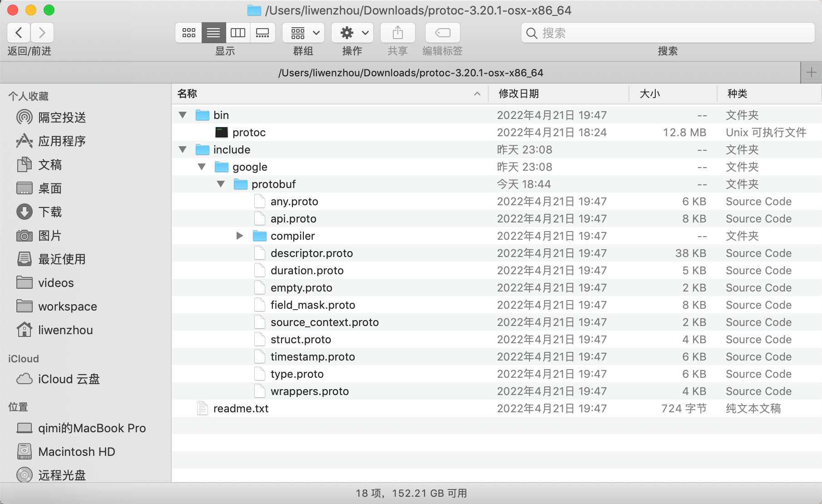Select the google folder row

click(497, 167)
